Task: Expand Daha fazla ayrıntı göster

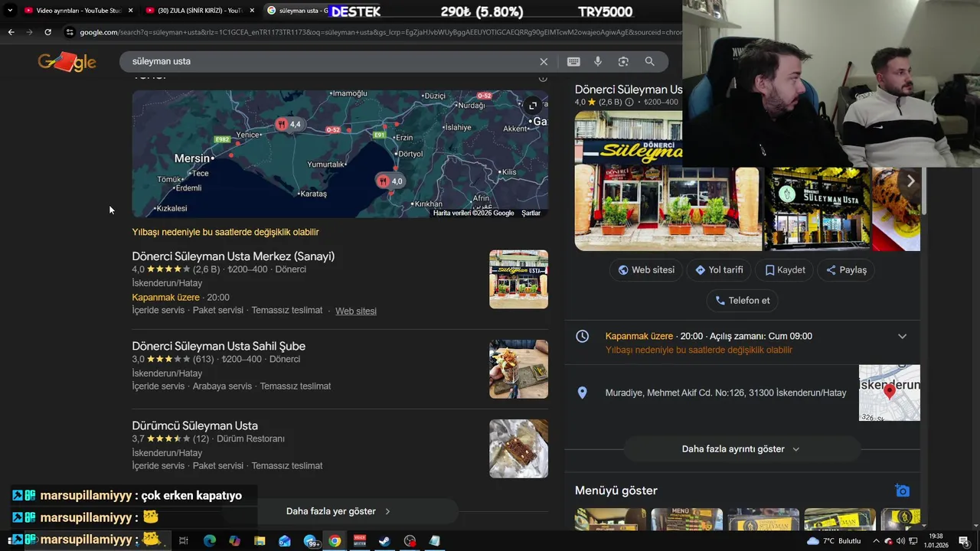Action: pyautogui.click(x=740, y=449)
